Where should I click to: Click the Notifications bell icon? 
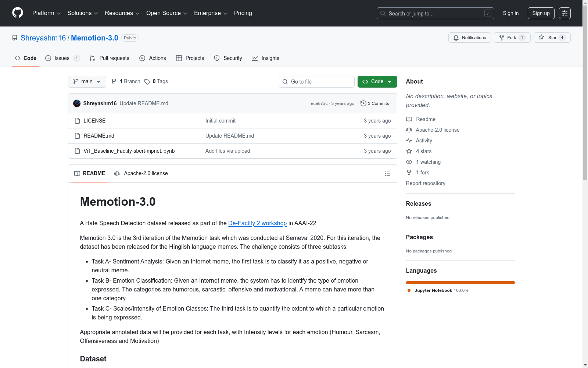456,38
